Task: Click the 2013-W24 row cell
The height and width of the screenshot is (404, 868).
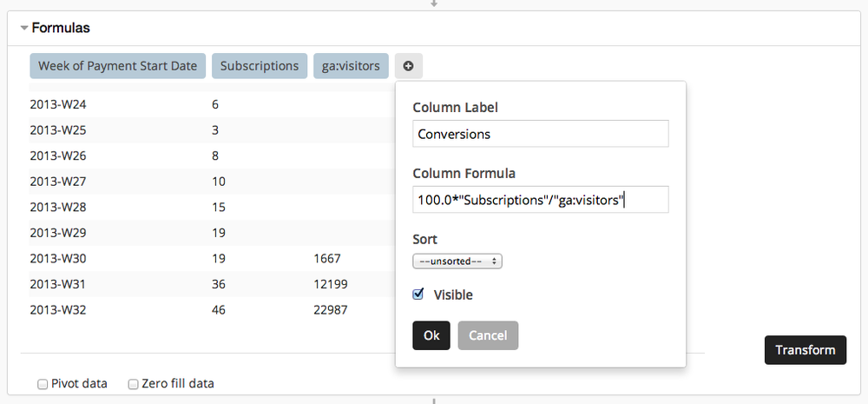Action: pyautogui.click(x=58, y=104)
